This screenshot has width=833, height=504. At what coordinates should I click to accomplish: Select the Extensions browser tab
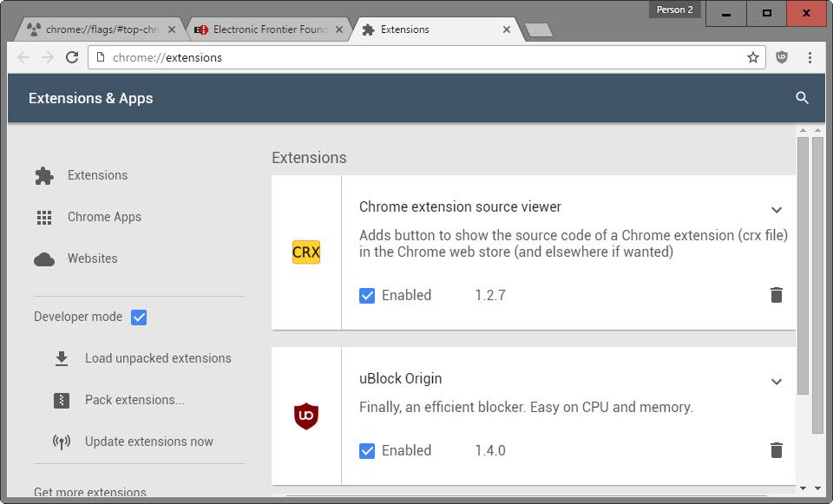pyautogui.click(x=436, y=29)
